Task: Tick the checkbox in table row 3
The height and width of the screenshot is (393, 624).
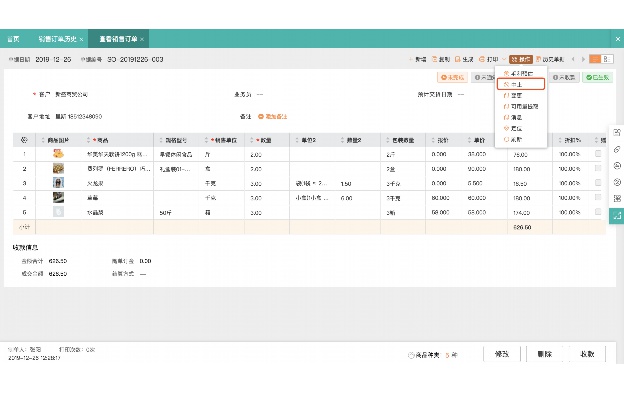Action: click(598, 183)
